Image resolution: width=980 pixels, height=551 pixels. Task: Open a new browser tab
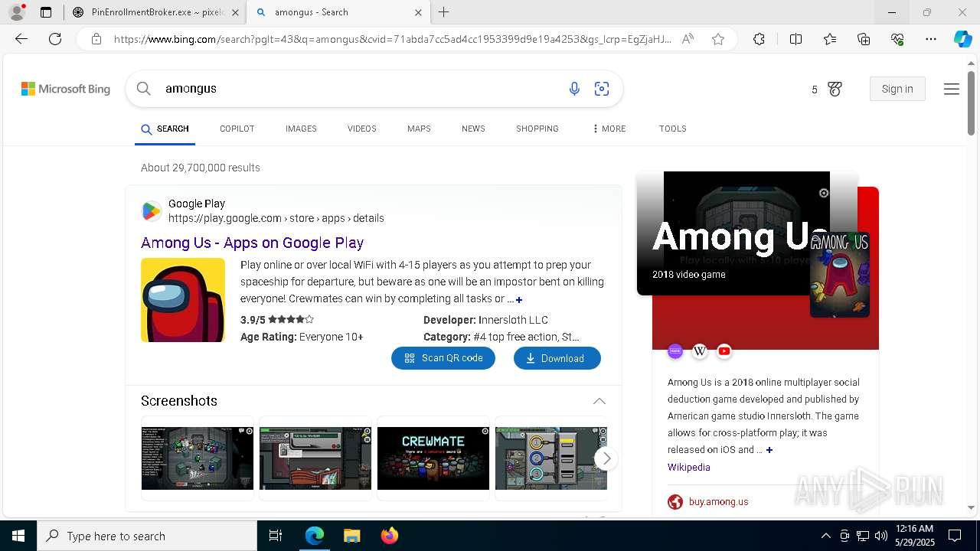pyautogui.click(x=444, y=12)
